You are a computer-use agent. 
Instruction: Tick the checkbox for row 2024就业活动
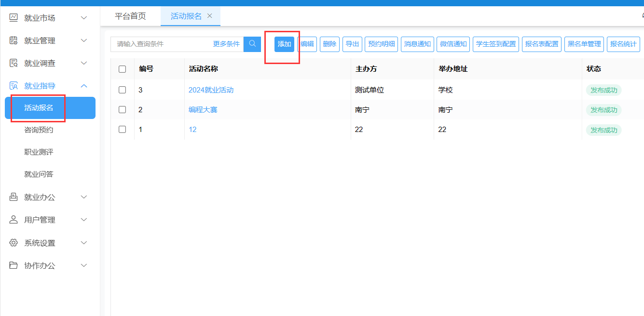pyautogui.click(x=122, y=90)
